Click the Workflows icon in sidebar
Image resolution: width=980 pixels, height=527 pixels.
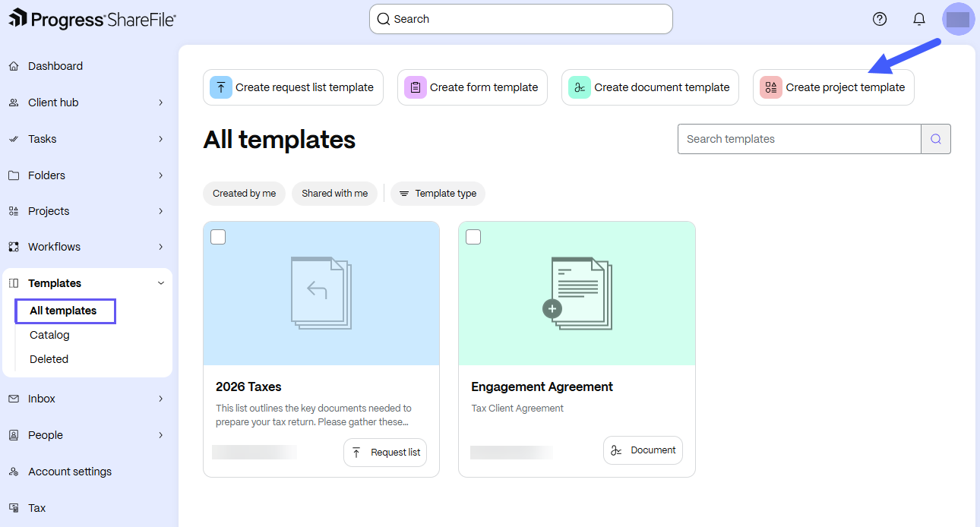(14, 247)
